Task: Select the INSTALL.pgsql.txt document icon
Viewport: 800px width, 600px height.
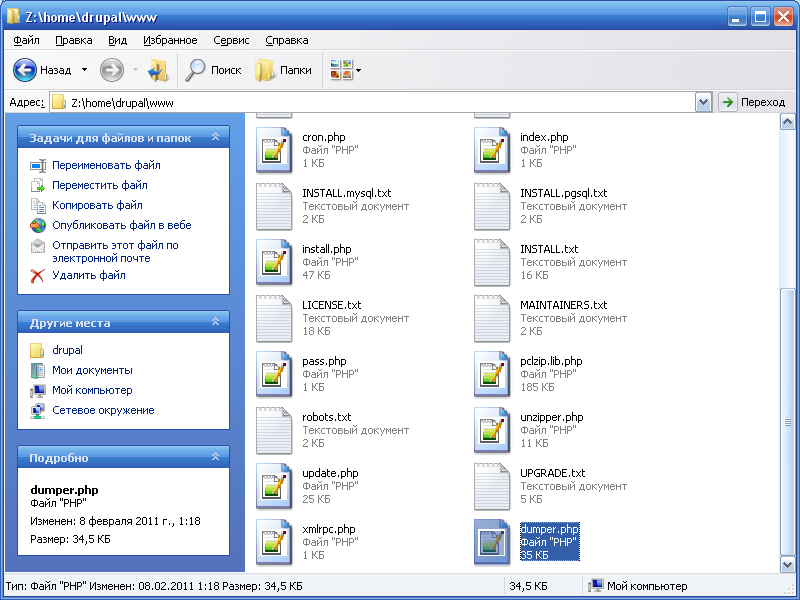Action: [x=492, y=206]
